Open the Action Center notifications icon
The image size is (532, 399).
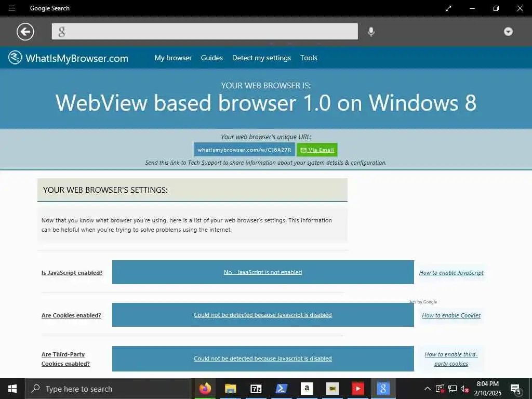click(x=516, y=389)
